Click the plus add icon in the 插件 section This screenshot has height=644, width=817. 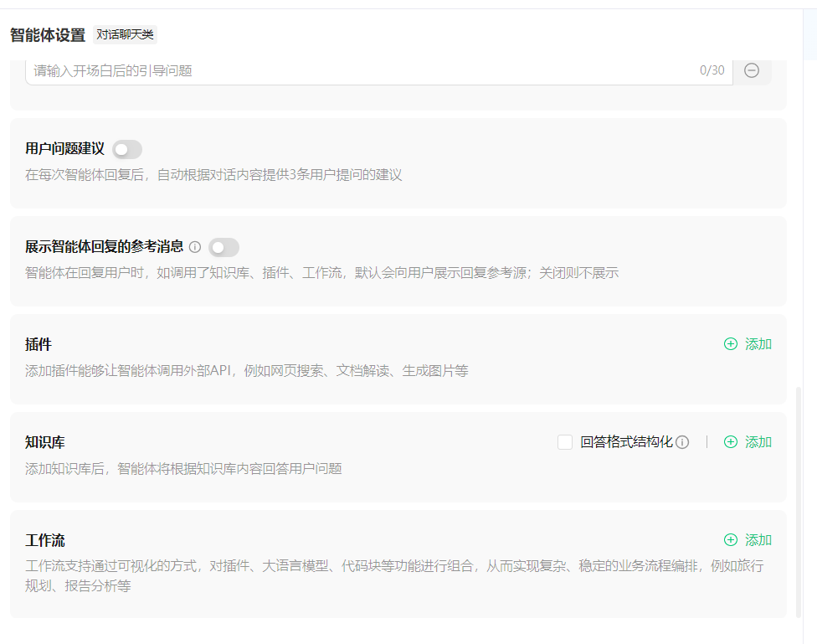click(729, 343)
